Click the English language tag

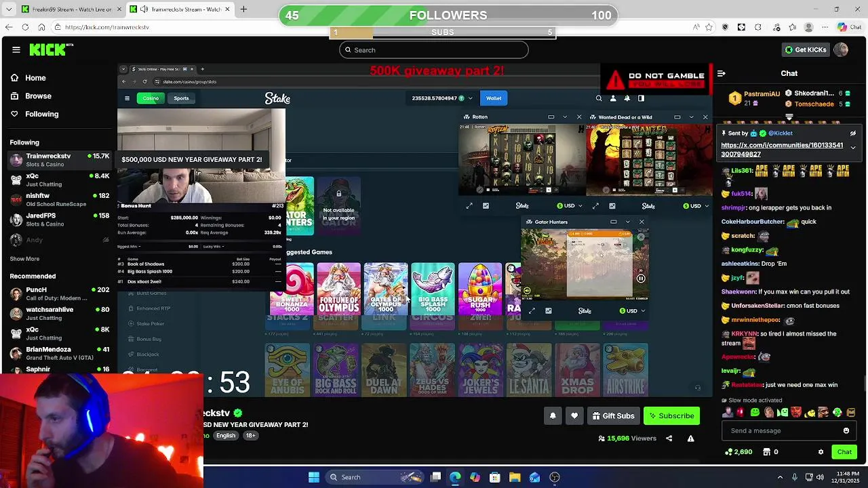(x=226, y=436)
